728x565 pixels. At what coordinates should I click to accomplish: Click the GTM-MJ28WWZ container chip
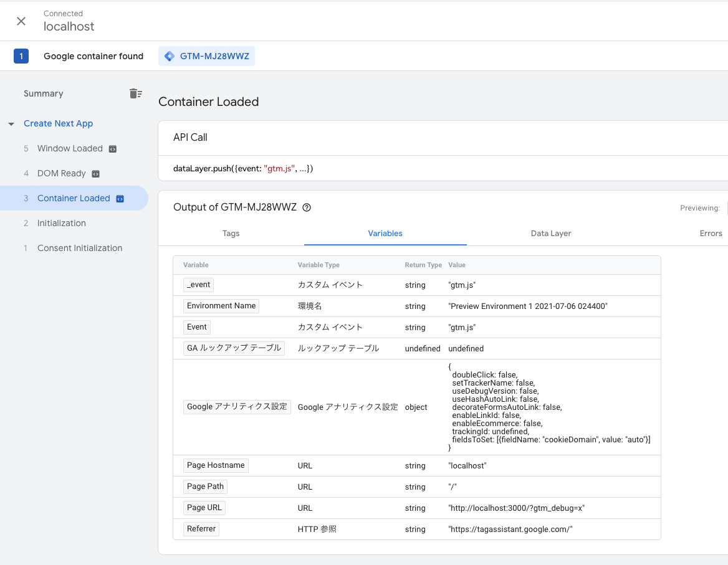206,56
